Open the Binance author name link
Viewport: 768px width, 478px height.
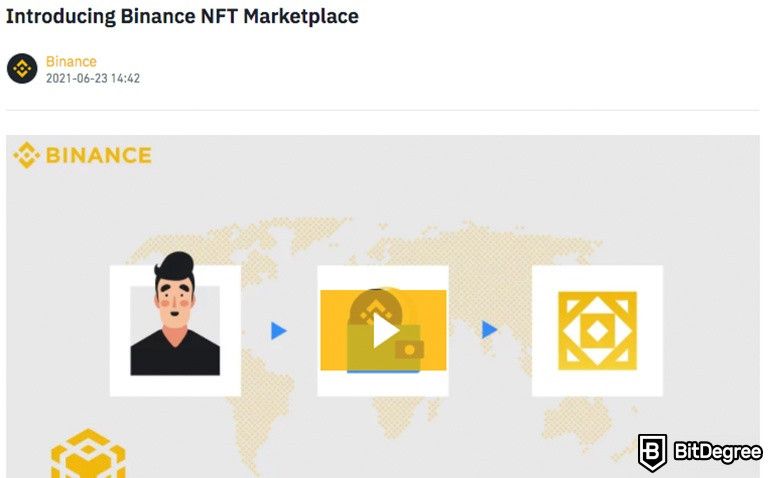click(71, 62)
